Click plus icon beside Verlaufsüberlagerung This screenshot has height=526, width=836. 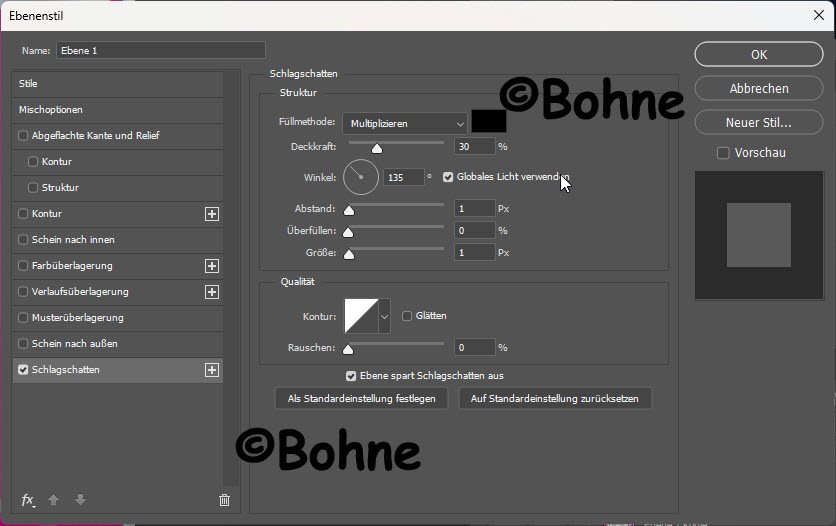click(x=211, y=292)
